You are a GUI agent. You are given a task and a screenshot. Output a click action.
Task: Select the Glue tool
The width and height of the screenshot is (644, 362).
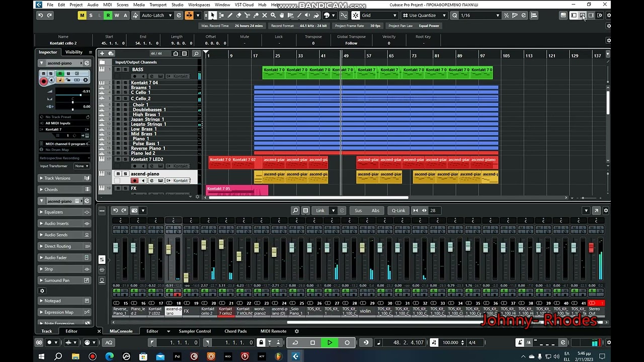(256, 16)
